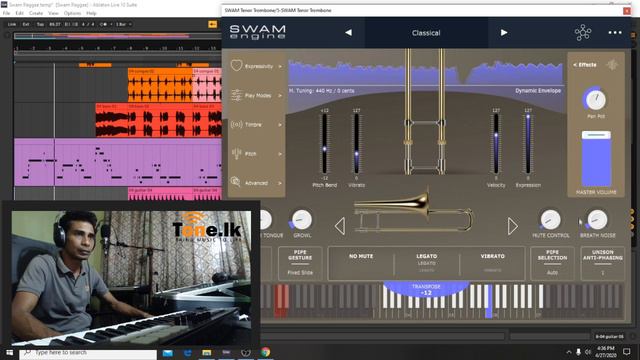This screenshot has height=360, width=640.
Task: Switch to previous instrument with left triangle
Action: pyautogui.click(x=340, y=226)
